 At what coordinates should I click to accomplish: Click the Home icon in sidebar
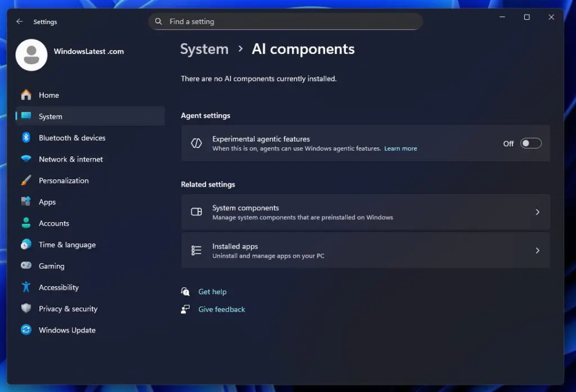(x=26, y=95)
